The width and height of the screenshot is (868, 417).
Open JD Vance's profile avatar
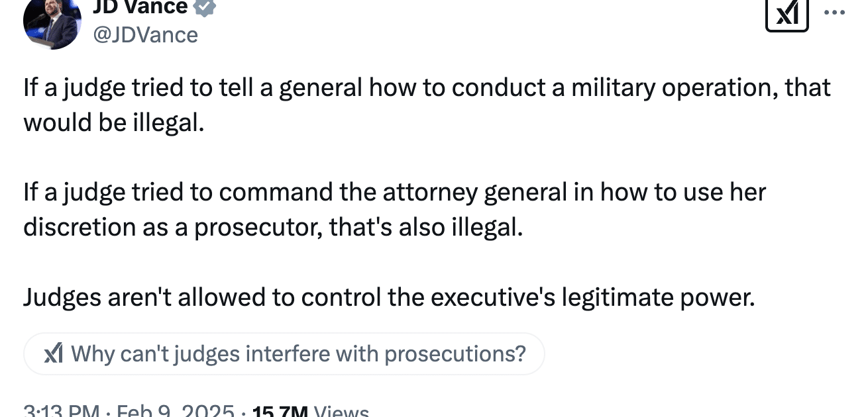coord(52,21)
